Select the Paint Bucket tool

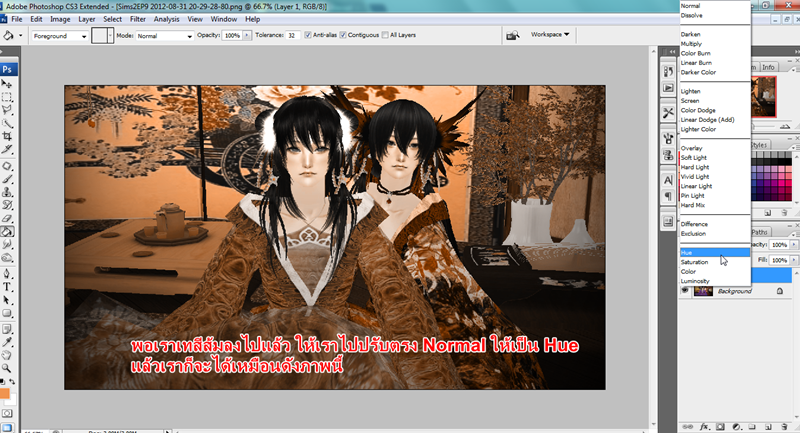tap(7, 232)
